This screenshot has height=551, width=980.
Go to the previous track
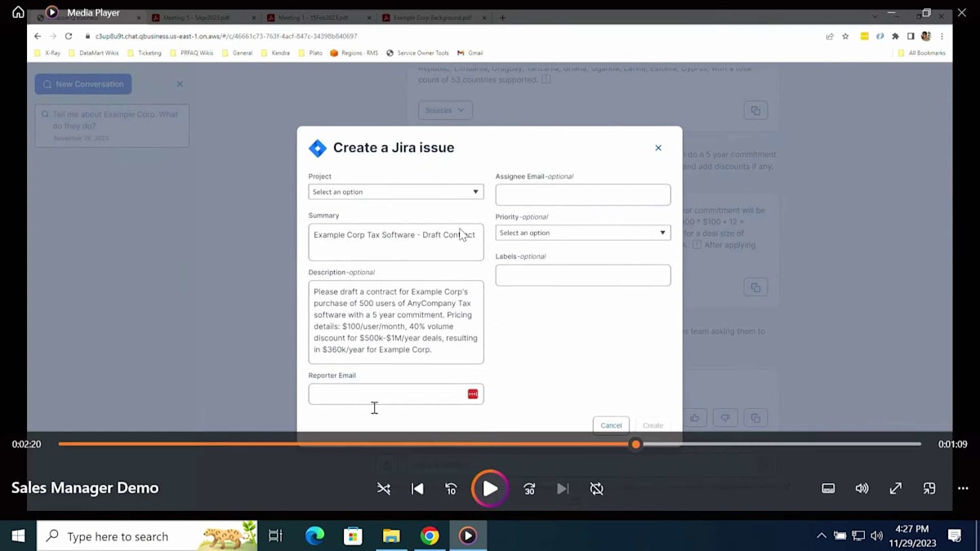coord(417,489)
